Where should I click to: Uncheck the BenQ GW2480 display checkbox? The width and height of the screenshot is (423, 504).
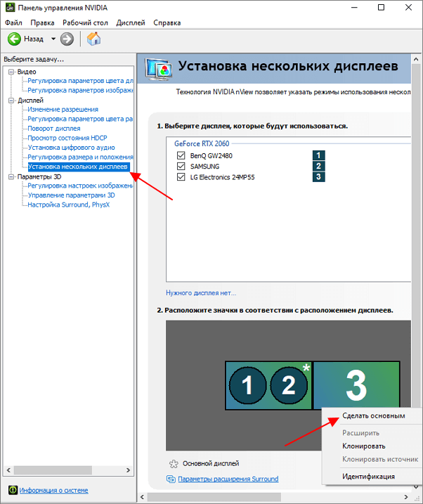tap(181, 155)
